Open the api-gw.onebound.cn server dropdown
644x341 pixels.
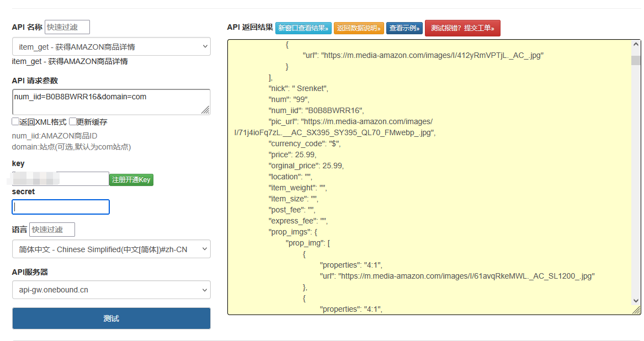(x=111, y=290)
